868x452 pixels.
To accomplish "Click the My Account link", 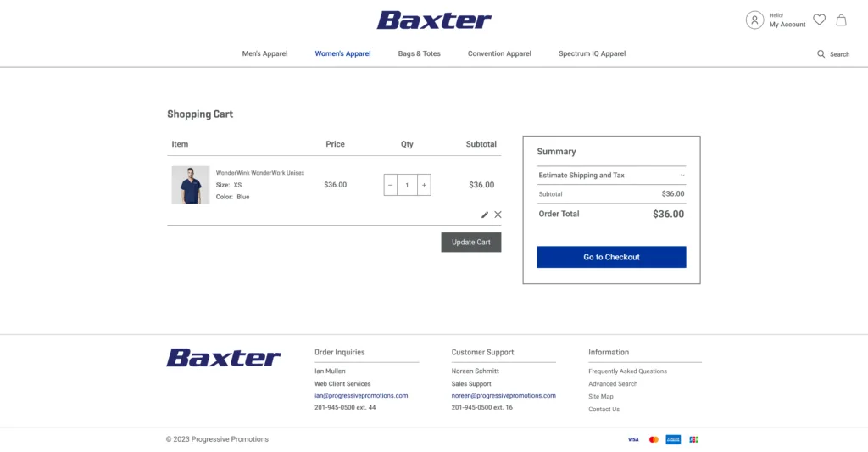I will (787, 25).
